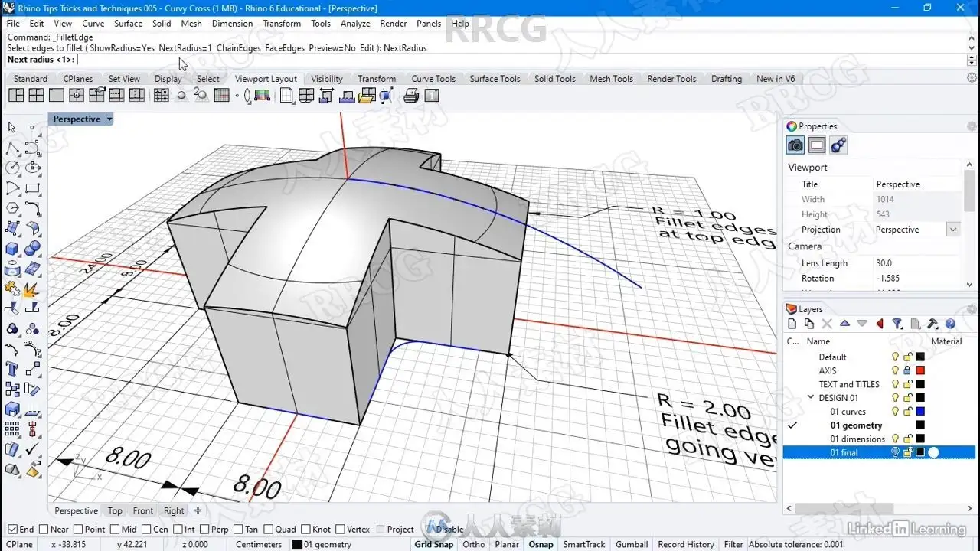Click the green Check objects icon
Screen dimensions: 980x551
click(32, 449)
